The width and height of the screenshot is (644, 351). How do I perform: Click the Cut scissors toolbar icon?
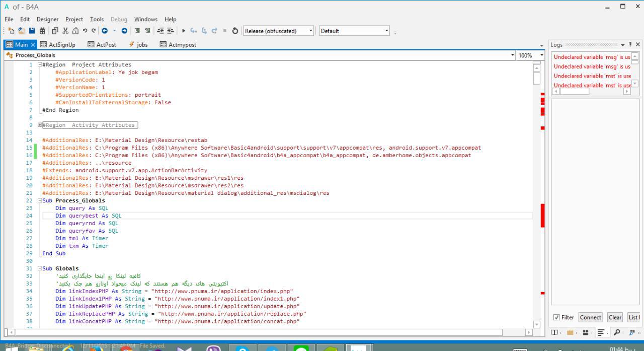pos(65,31)
